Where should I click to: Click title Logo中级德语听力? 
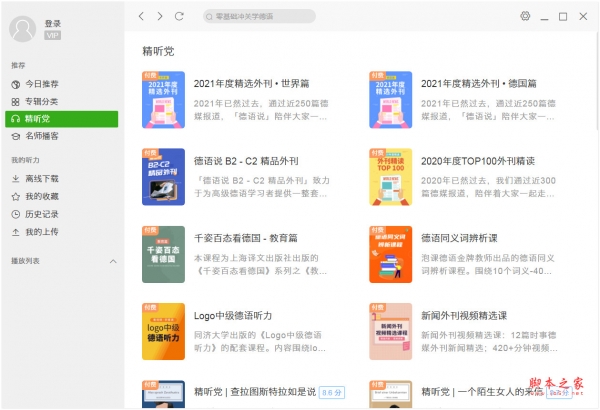[x=233, y=315]
